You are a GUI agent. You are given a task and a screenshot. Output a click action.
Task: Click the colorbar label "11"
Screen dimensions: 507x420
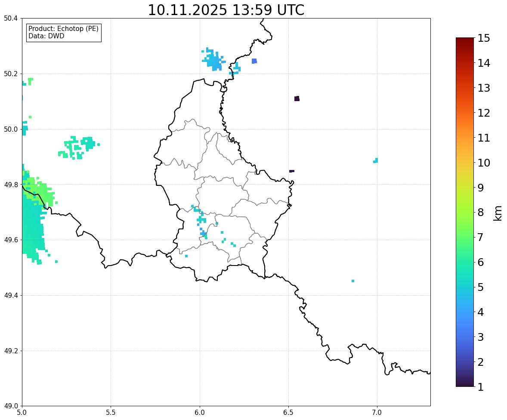pos(484,138)
